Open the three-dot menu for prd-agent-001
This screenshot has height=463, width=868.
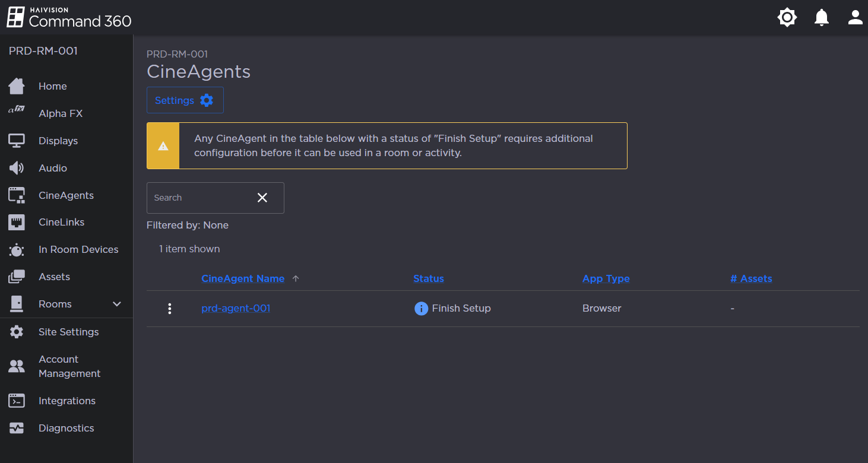point(170,308)
